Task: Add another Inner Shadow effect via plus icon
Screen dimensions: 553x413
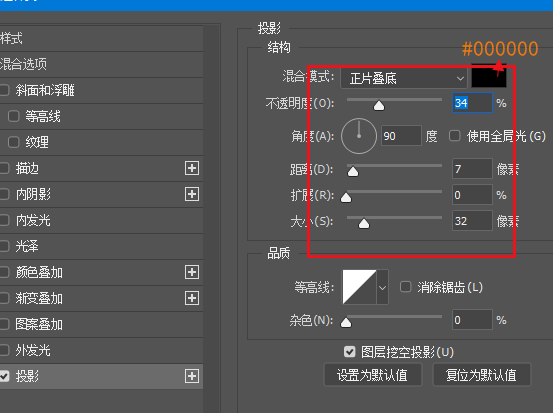Action: click(192, 194)
